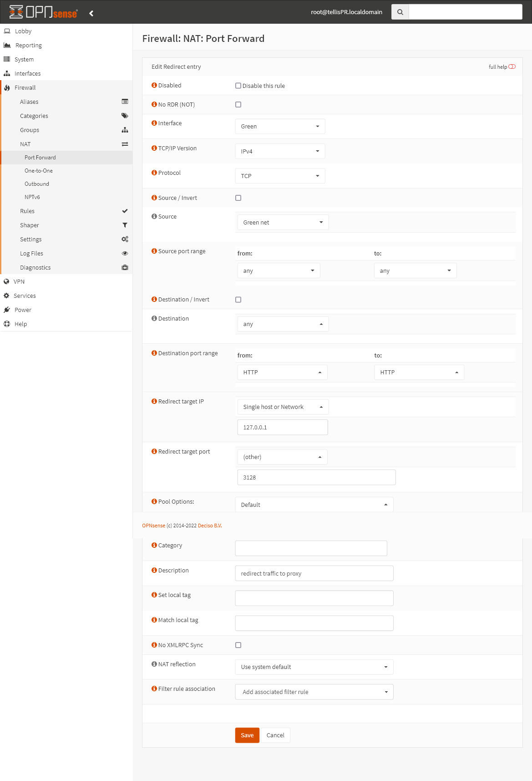Open the Services menu in sidebar
Image resolution: width=532 pixels, height=781 pixels.
click(x=25, y=296)
